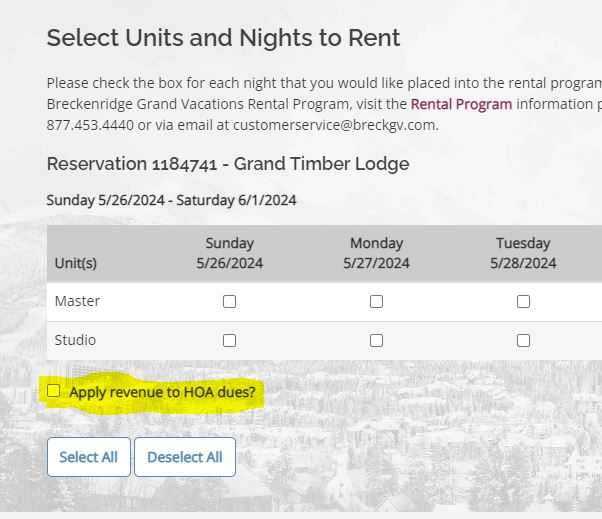Viewport: 602px width, 519px height.
Task: Click the Monday 5/27/2024 column header
Action: point(376,253)
